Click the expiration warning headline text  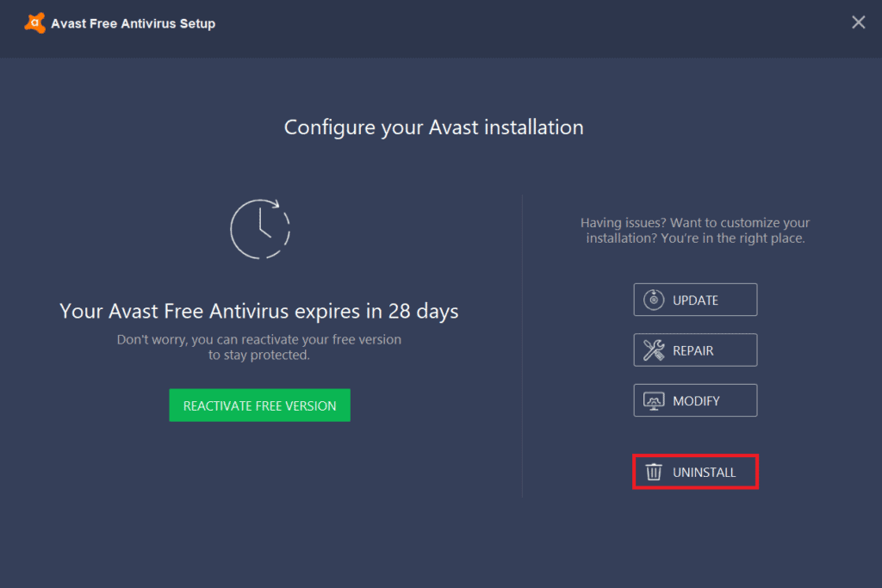point(259,311)
